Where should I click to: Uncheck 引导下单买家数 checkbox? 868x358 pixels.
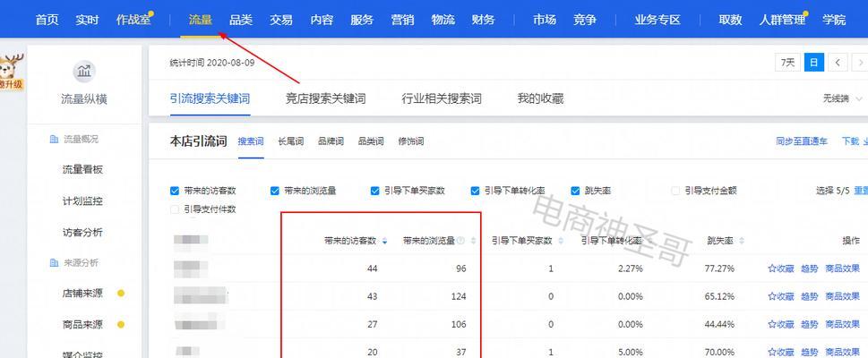[375, 191]
